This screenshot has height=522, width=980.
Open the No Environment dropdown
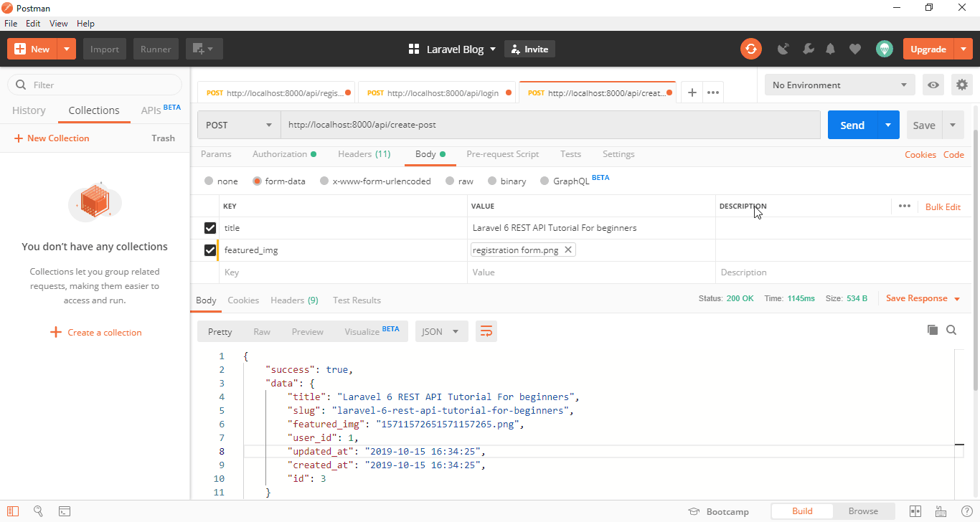[x=840, y=85]
